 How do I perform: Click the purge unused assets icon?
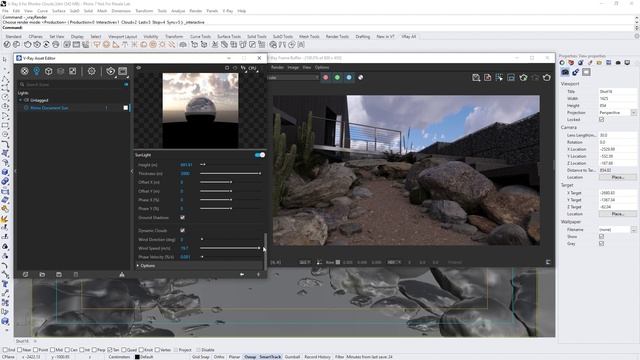[x=122, y=275]
